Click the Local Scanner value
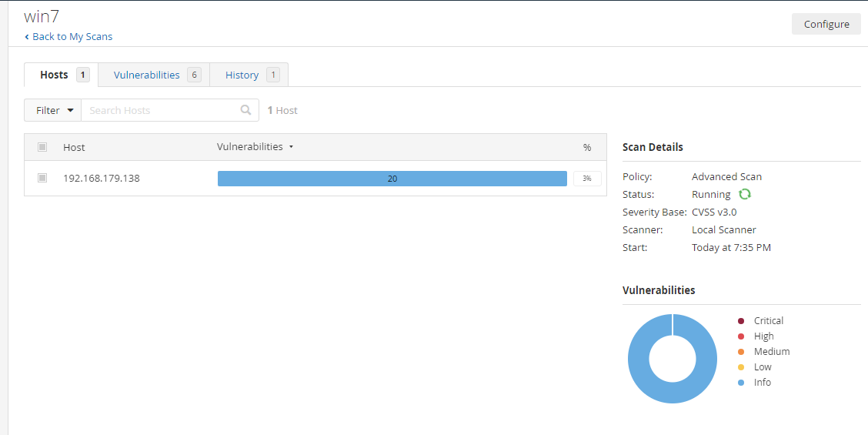Viewport: 868px width, 435px height. 723,229
